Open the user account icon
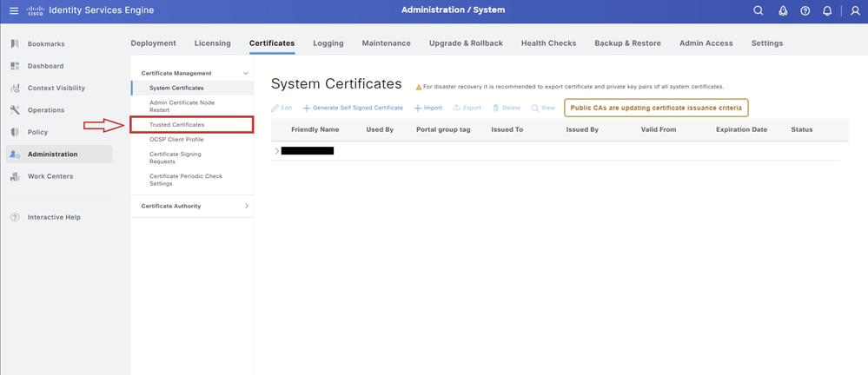The width and height of the screenshot is (868, 375). [x=855, y=10]
